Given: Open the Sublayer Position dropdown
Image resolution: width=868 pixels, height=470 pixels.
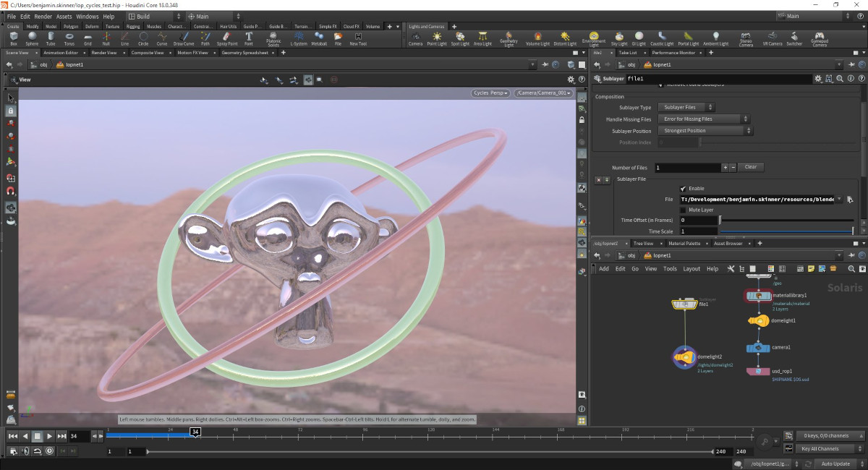Looking at the screenshot, I should 705,131.
